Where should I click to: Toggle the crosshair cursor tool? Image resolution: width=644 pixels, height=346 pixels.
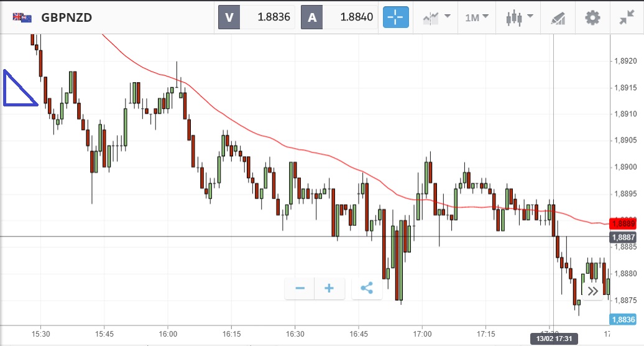pyautogui.click(x=396, y=17)
